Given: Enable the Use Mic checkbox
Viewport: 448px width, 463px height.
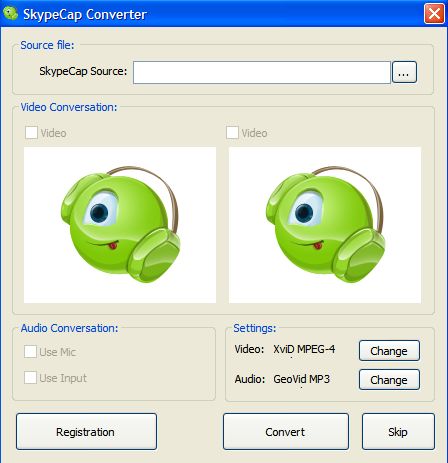Looking at the screenshot, I should coord(30,352).
